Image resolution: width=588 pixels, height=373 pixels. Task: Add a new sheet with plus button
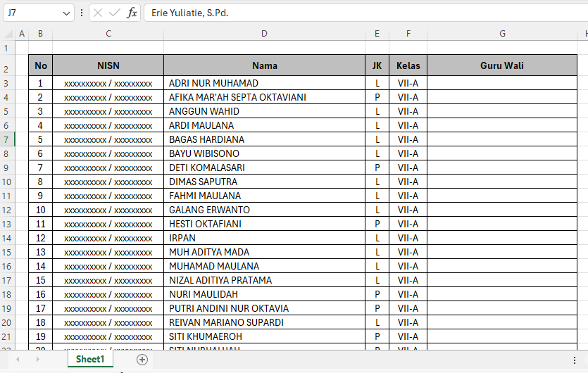coord(142,360)
